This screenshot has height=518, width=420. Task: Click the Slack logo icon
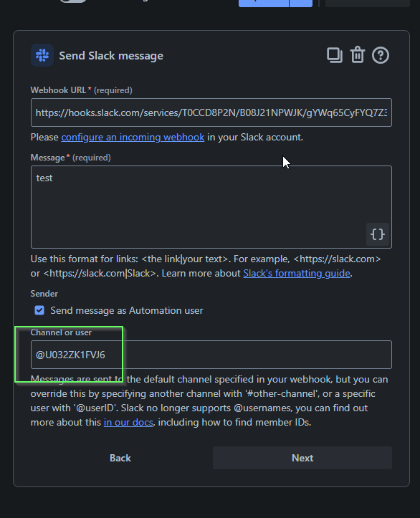[x=42, y=55]
